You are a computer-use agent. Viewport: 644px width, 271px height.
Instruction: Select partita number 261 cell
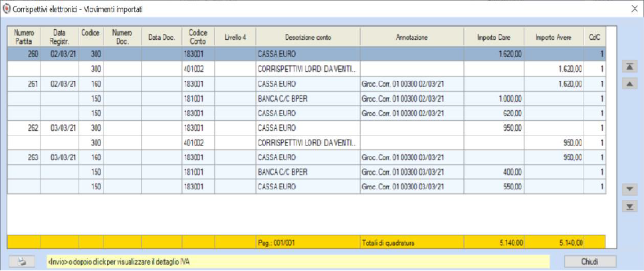24,84
